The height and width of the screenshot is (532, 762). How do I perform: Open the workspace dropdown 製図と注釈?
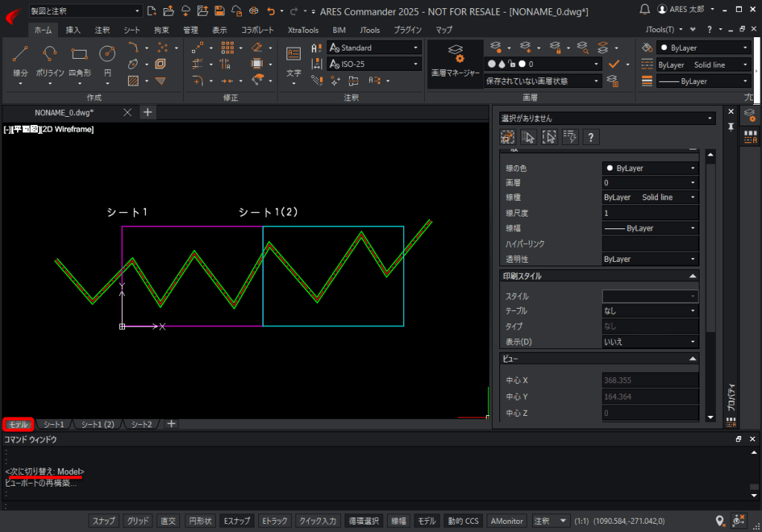[x=85, y=10]
